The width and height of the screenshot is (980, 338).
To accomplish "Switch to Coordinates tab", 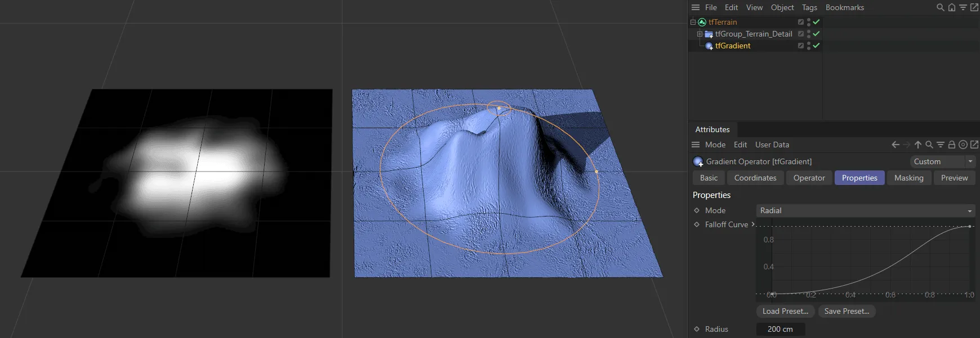I will 755,178.
